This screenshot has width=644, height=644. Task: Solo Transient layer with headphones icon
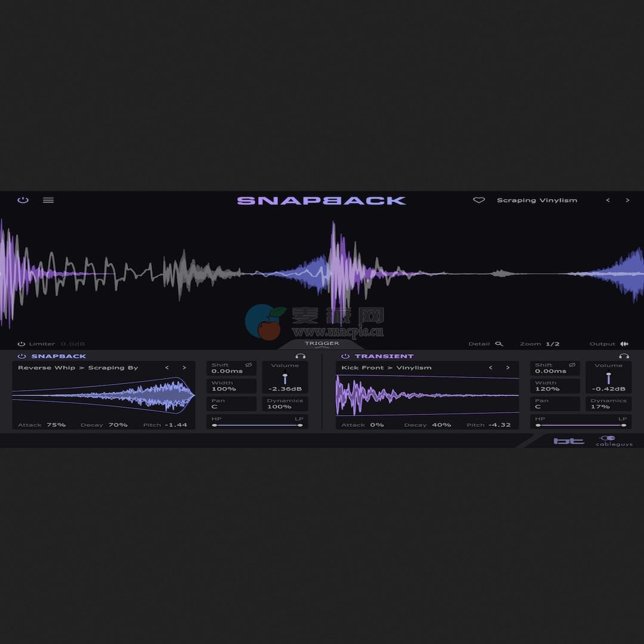tap(624, 356)
